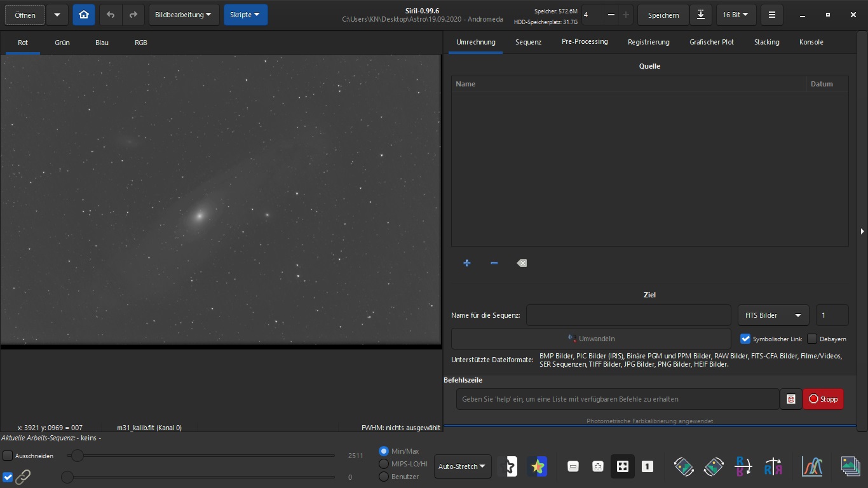This screenshot has height=488, width=868.
Task: Open the Grafischer Plot tab
Action: [712, 42]
